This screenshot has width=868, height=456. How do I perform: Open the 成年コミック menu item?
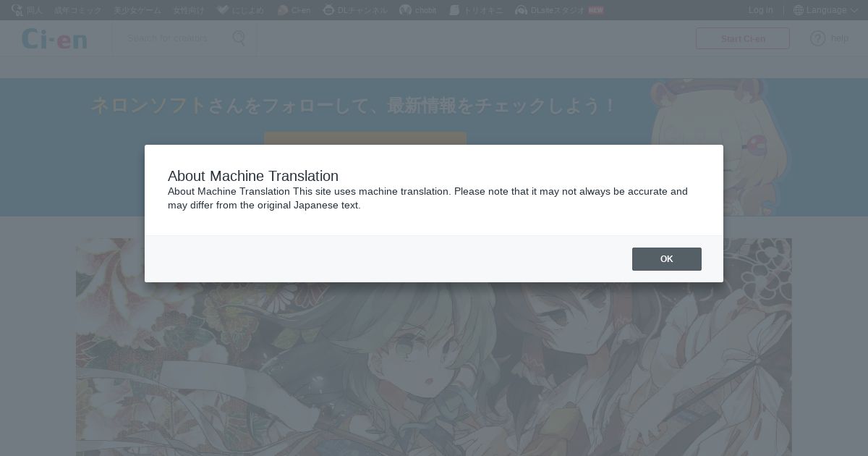[77, 10]
